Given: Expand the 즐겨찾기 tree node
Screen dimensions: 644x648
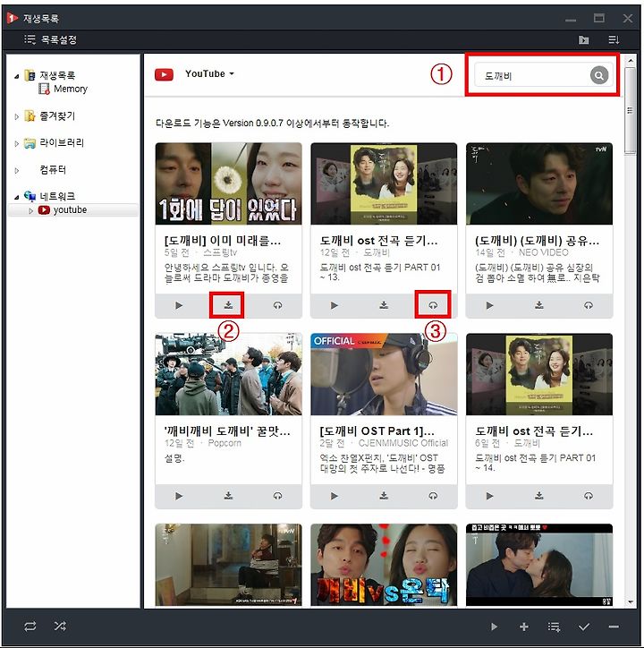Looking at the screenshot, I should point(16,116).
